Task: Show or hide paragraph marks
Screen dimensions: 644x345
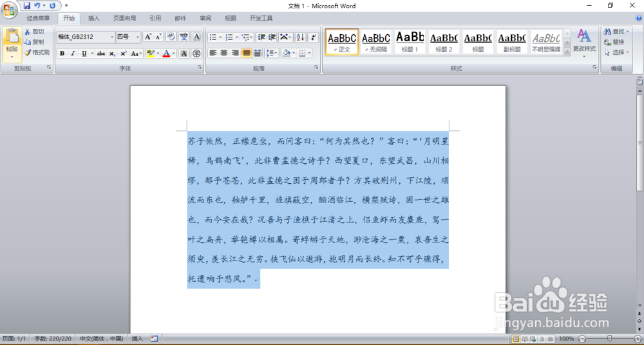Action: (x=314, y=37)
